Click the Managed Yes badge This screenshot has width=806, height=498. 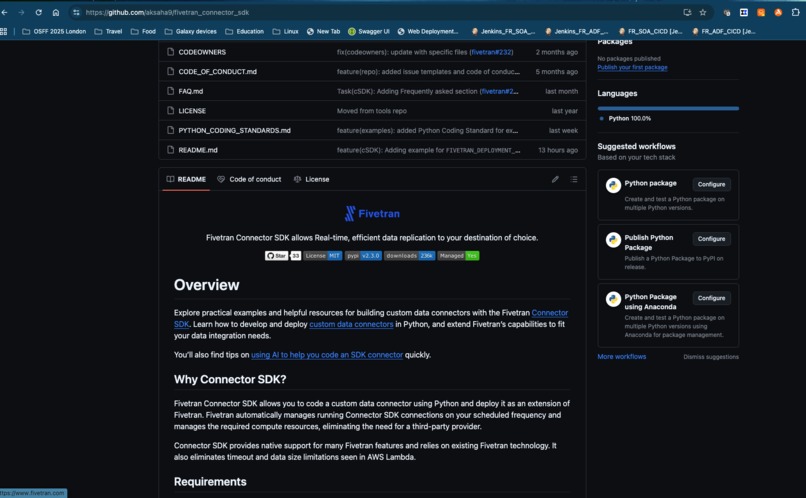[x=458, y=255]
